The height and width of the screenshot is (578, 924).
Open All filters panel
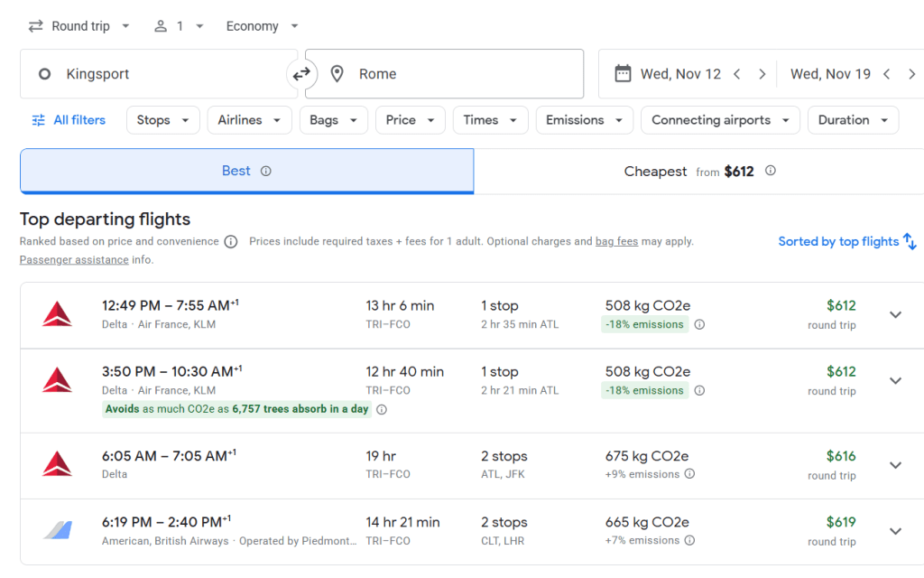click(x=69, y=120)
